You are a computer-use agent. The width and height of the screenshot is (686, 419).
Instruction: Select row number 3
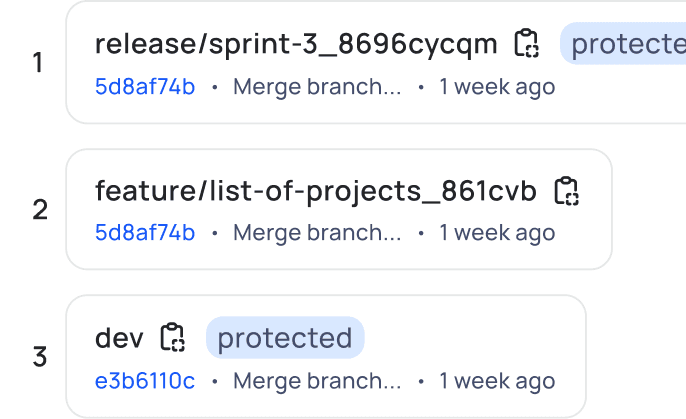pos(40,357)
